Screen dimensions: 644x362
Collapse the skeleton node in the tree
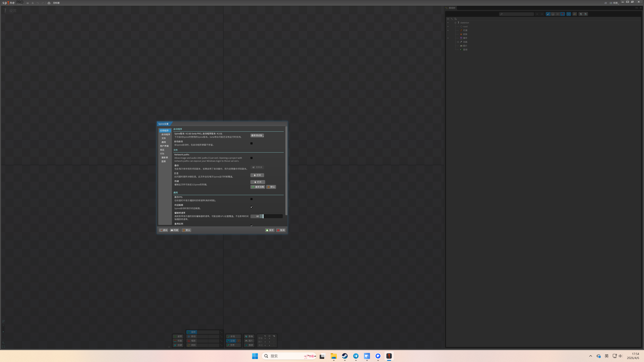point(455,23)
